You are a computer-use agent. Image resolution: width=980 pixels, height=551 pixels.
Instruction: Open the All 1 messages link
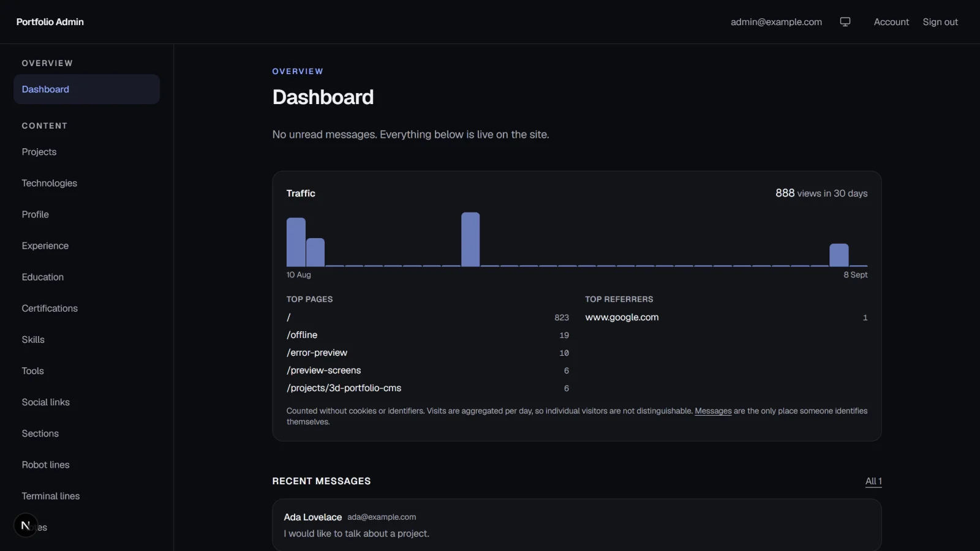[873, 481]
